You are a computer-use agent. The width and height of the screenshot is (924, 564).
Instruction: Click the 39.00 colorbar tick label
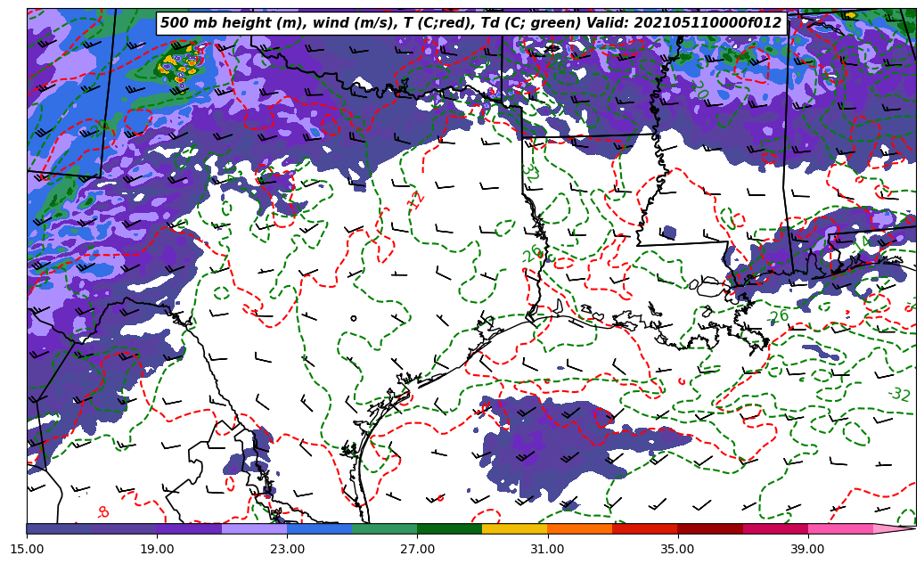click(807, 548)
